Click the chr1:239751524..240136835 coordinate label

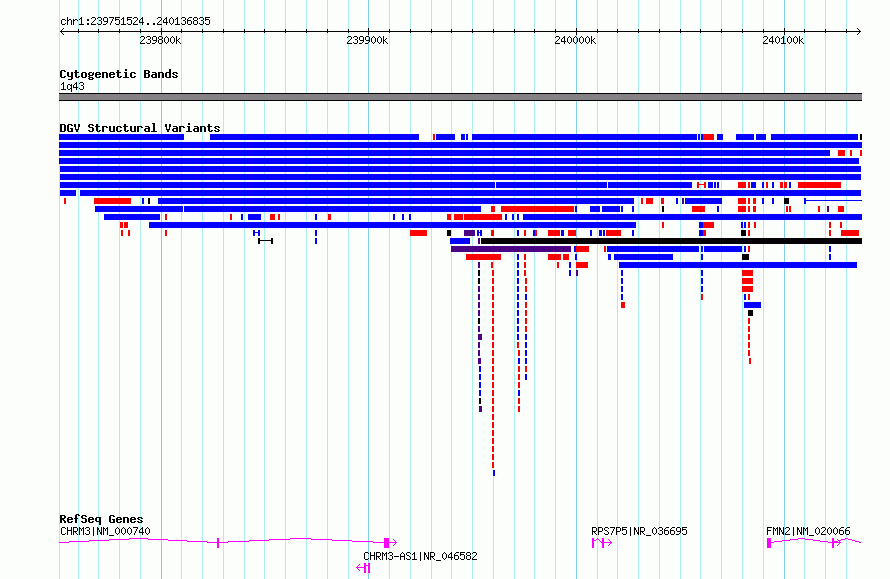pyautogui.click(x=135, y=22)
